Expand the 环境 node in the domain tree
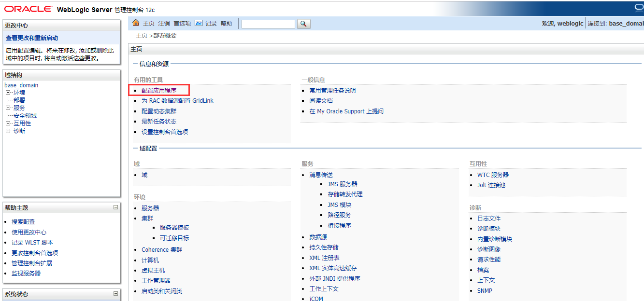The image size is (644, 301). (x=8, y=93)
